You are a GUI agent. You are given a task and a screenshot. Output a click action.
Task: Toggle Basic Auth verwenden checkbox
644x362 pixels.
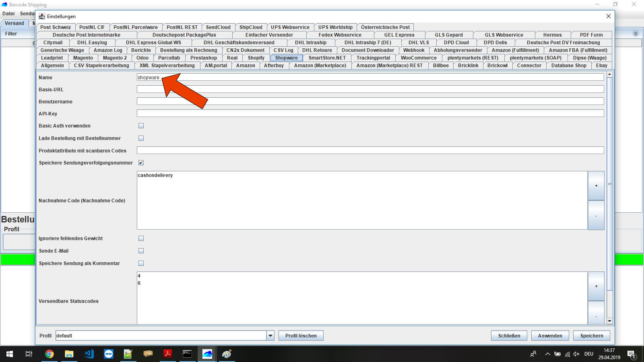pos(141,126)
